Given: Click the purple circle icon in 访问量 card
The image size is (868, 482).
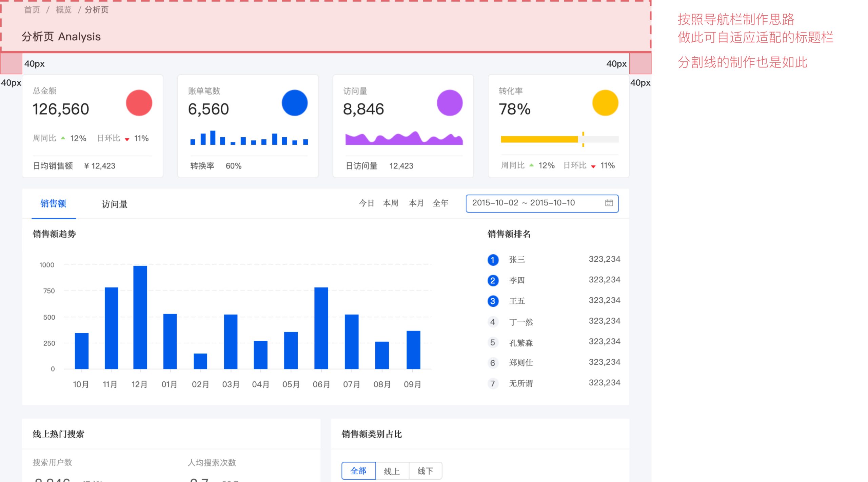Looking at the screenshot, I should [450, 103].
